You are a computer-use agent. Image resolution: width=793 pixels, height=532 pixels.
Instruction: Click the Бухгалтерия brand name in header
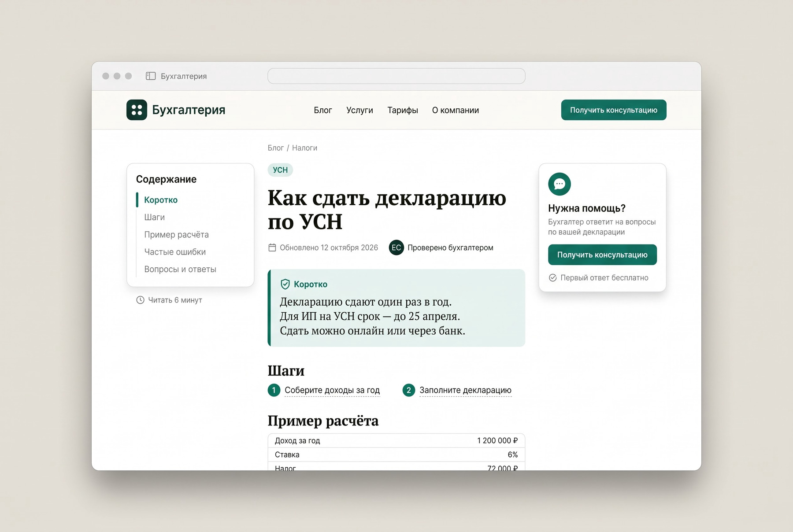click(189, 110)
